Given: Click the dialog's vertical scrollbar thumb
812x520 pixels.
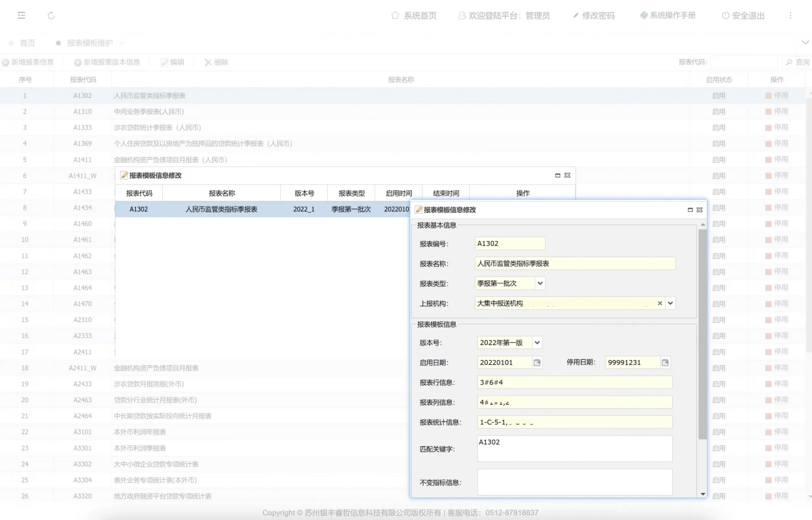Looking at the screenshot, I should coord(702,334).
